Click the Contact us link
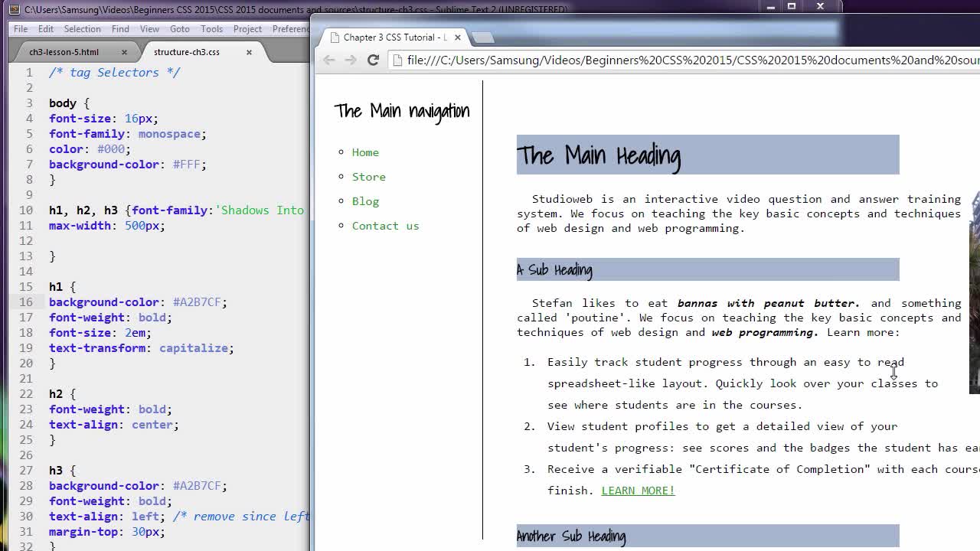The height and width of the screenshot is (551, 980). [385, 226]
